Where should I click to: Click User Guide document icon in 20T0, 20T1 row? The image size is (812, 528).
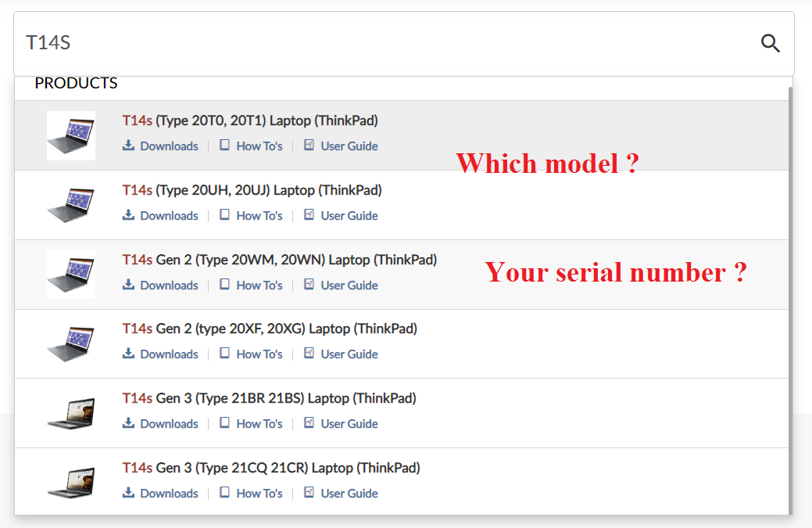click(309, 145)
